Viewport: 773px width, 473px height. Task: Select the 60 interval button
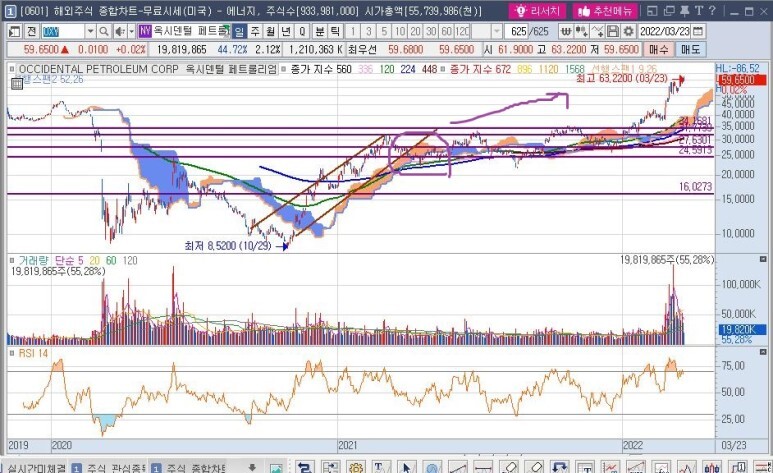pyautogui.click(x=447, y=32)
